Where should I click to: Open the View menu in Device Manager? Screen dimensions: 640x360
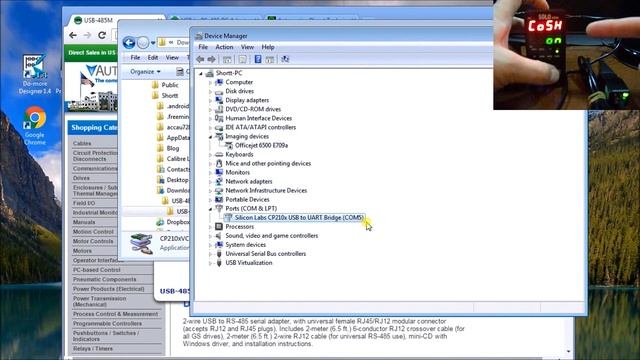tap(247, 47)
